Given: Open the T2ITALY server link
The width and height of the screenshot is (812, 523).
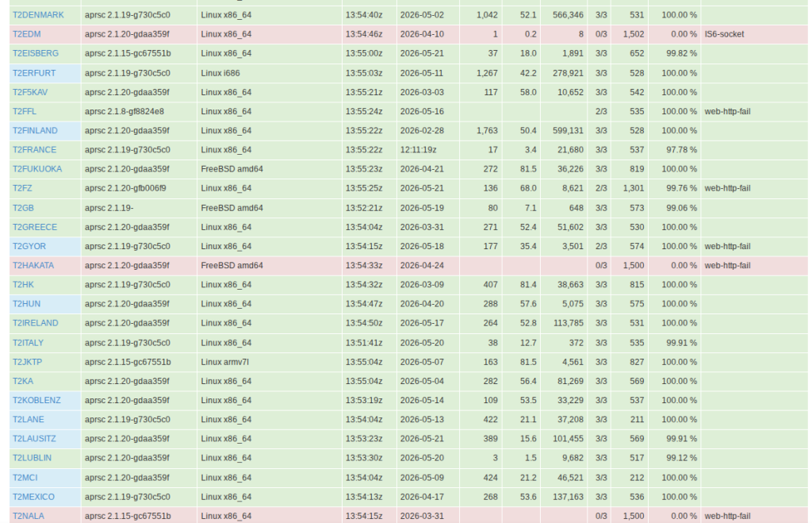Looking at the screenshot, I should [x=28, y=343].
